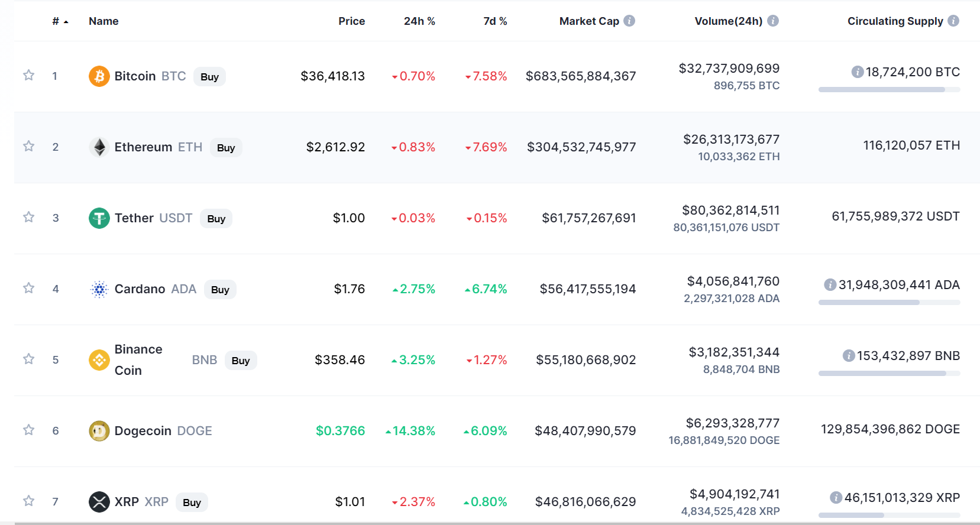Click the Dogecoin logo icon
Screen dimensions: 980x525
tap(99, 431)
